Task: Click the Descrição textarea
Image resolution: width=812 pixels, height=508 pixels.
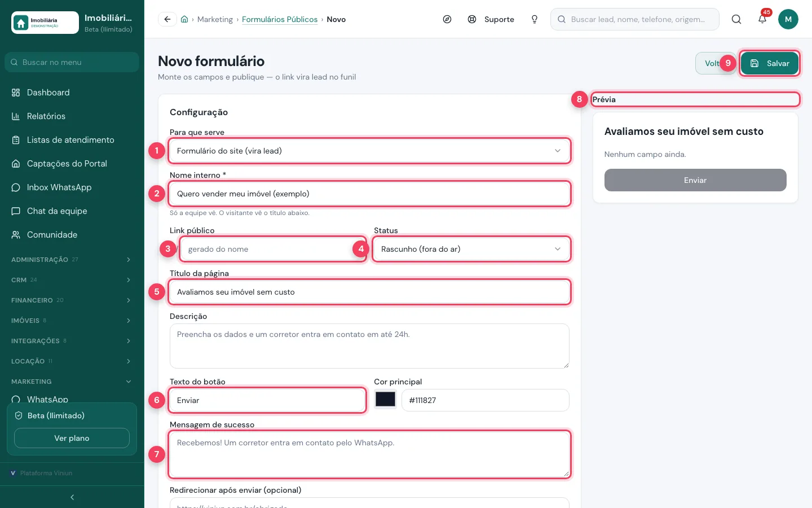Action: [x=369, y=346]
